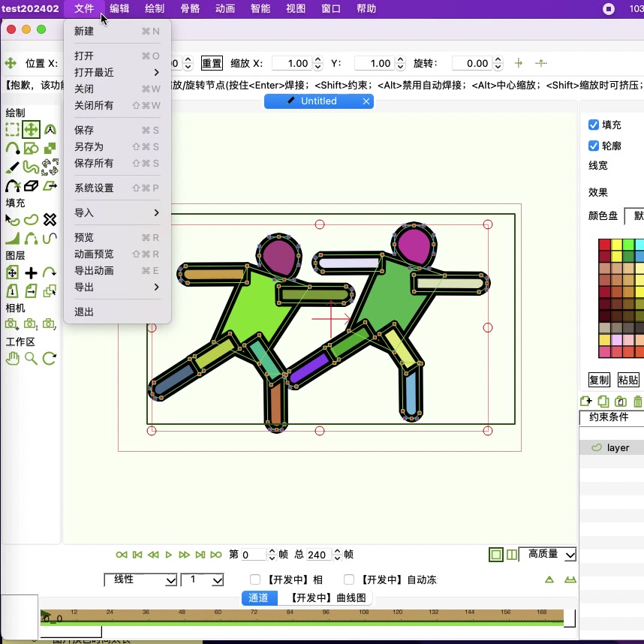Select the eraser tool in drawing tools

pyautogui.click(x=31, y=186)
